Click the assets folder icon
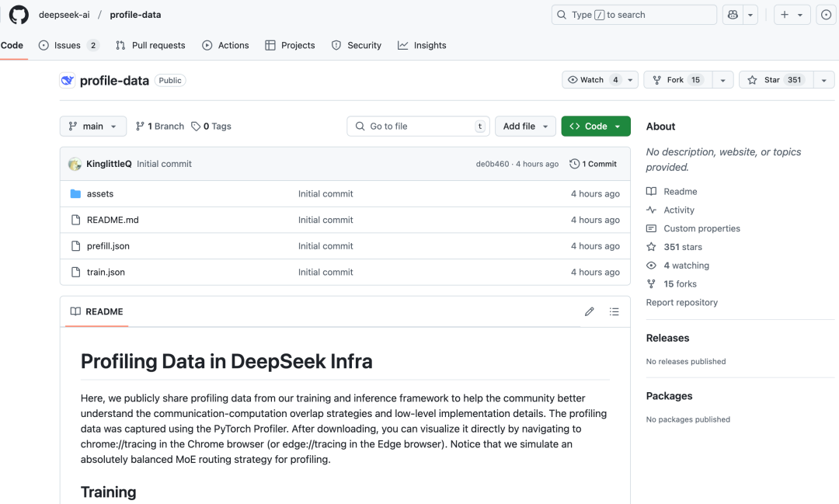Screen dimensions: 839x504 (75, 193)
